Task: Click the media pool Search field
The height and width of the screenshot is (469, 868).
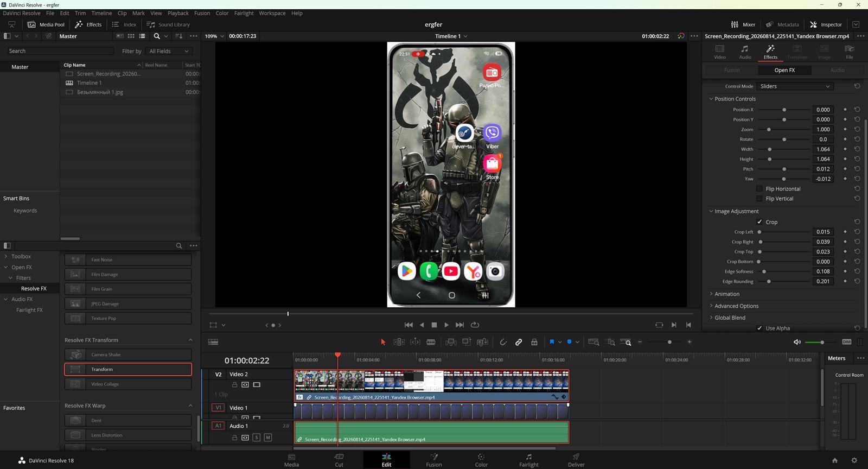Action: (60, 51)
